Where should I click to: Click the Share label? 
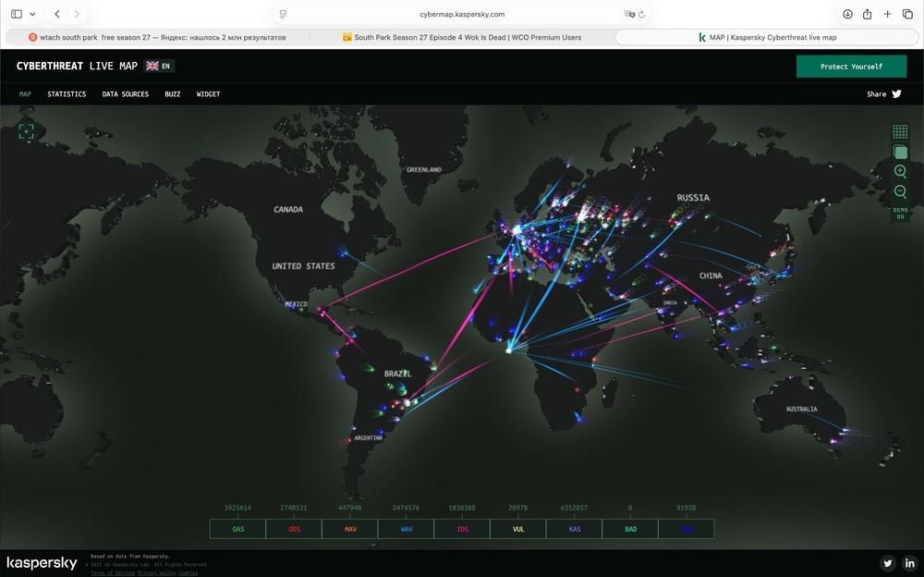(876, 93)
